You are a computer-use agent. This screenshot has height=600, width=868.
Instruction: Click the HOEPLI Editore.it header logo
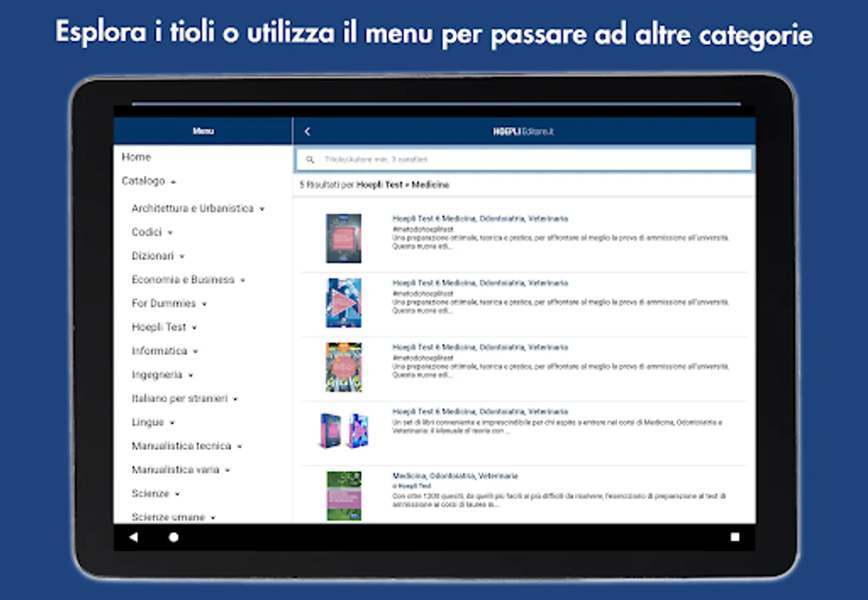tap(523, 132)
